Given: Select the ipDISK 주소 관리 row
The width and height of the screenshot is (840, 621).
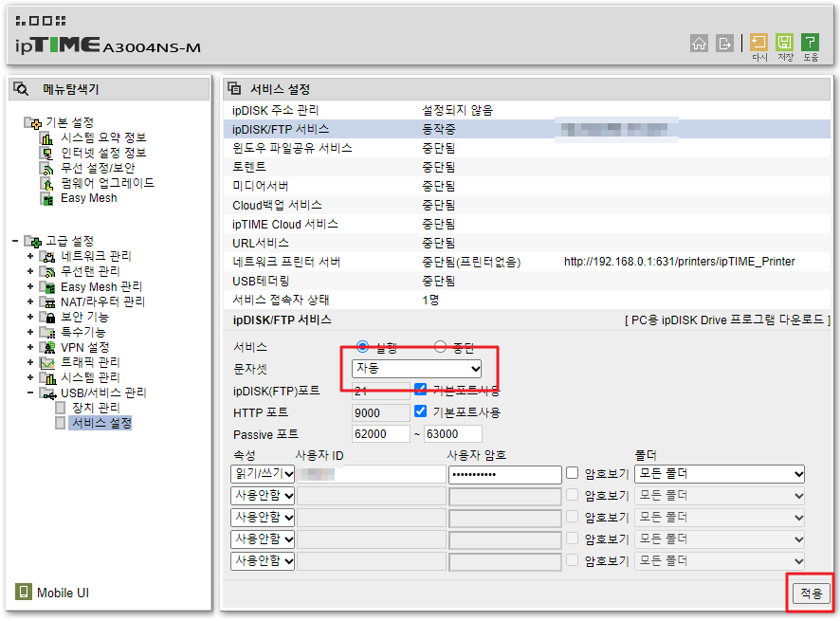Looking at the screenshot, I should click(x=527, y=110).
